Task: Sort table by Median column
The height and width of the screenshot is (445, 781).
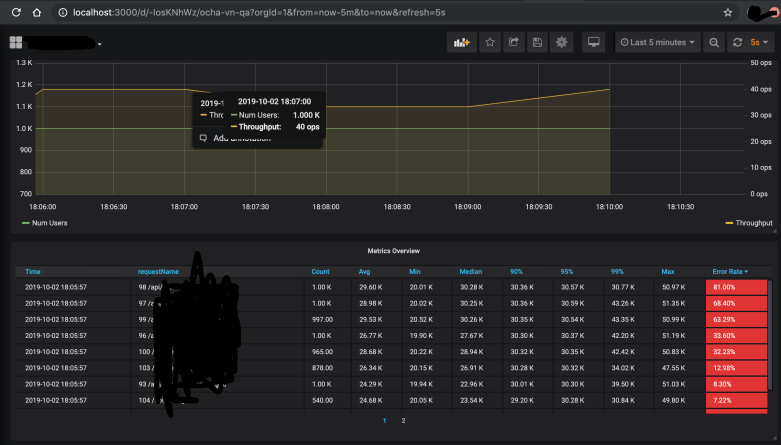Action: click(x=471, y=272)
